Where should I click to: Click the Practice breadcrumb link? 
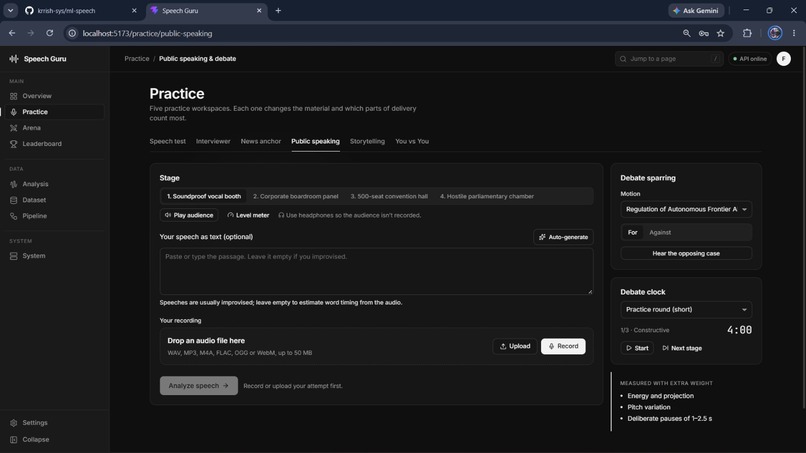tap(137, 59)
